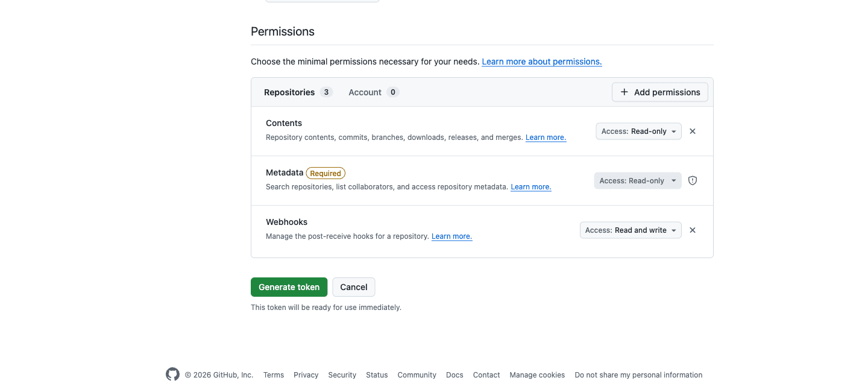This screenshot has width=868, height=392.
Task: Open the Contact footer link
Action: click(x=486, y=375)
